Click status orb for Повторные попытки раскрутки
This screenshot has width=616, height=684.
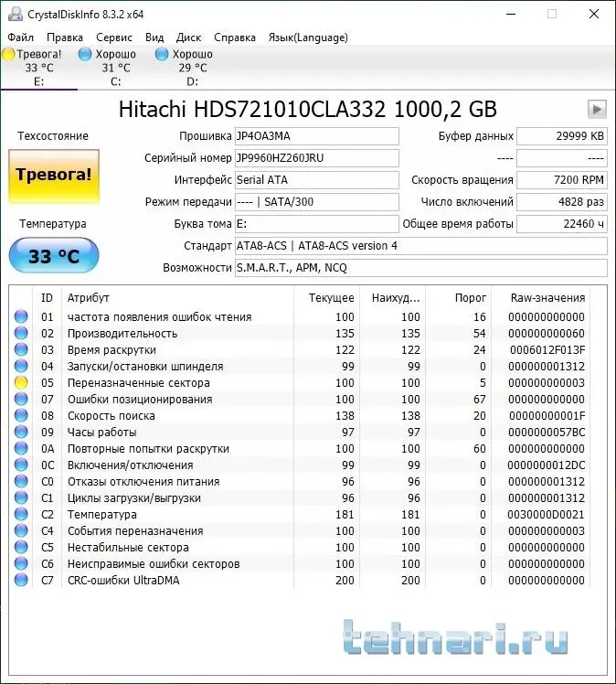pyautogui.click(x=21, y=448)
